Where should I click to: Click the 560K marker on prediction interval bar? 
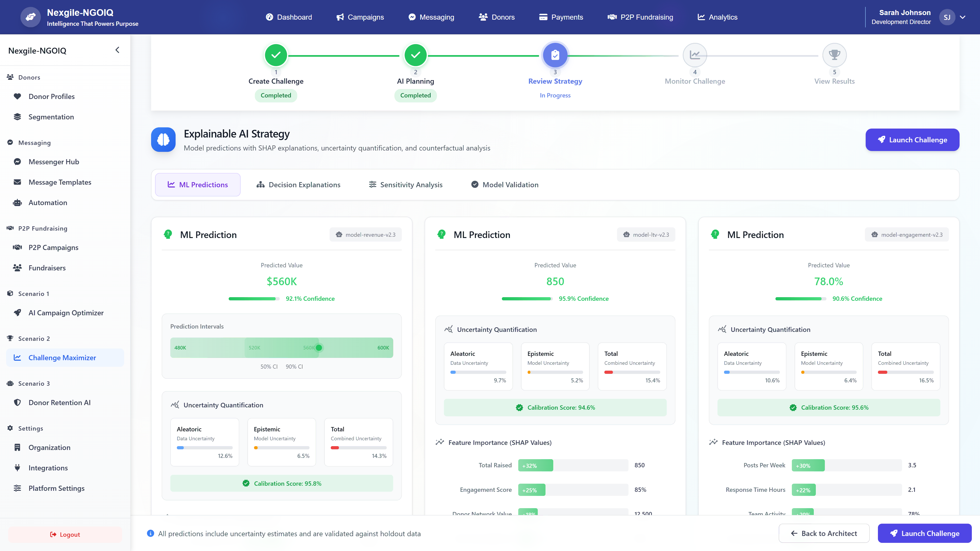pyautogui.click(x=319, y=347)
